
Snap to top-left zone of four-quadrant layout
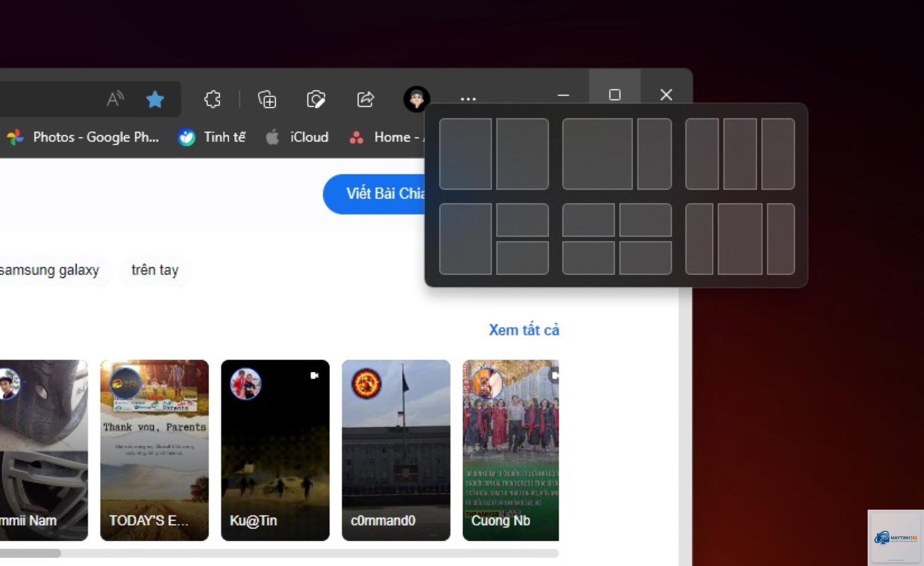588,220
